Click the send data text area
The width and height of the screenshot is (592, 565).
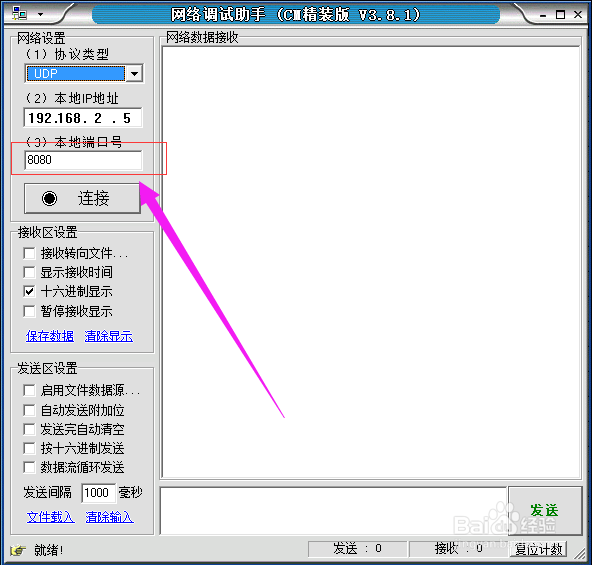click(x=333, y=511)
